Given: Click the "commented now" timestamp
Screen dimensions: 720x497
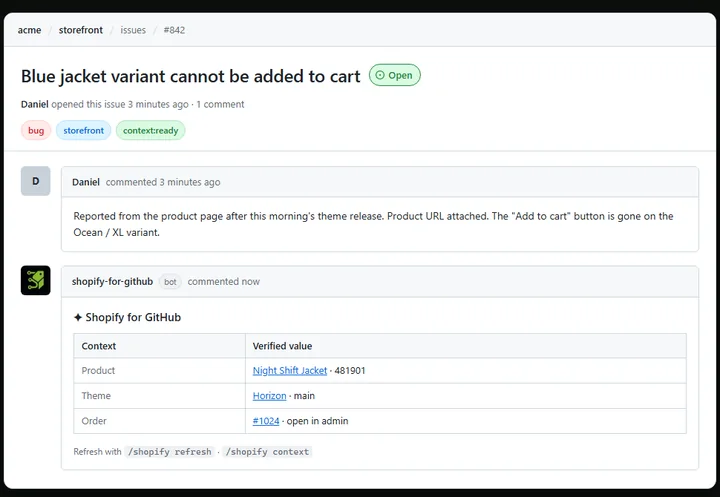Looking at the screenshot, I should click(224, 282).
